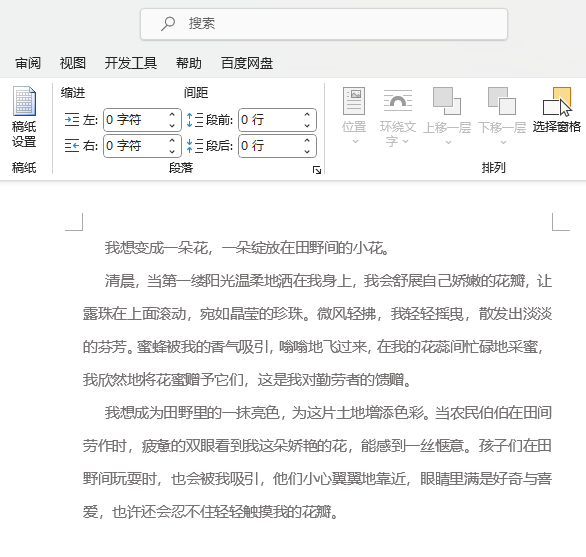Click the 位置 position icon

354,101
